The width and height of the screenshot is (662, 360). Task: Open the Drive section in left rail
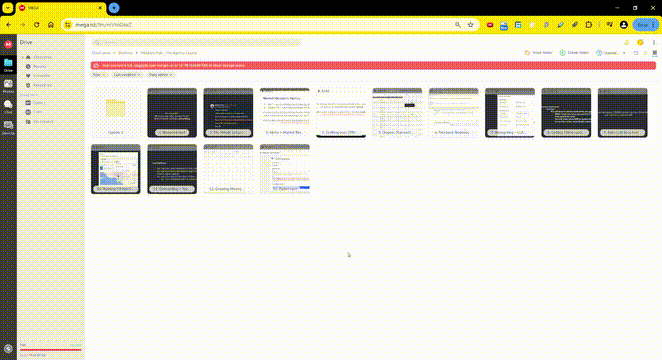pyautogui.click(x=8, y=65)
